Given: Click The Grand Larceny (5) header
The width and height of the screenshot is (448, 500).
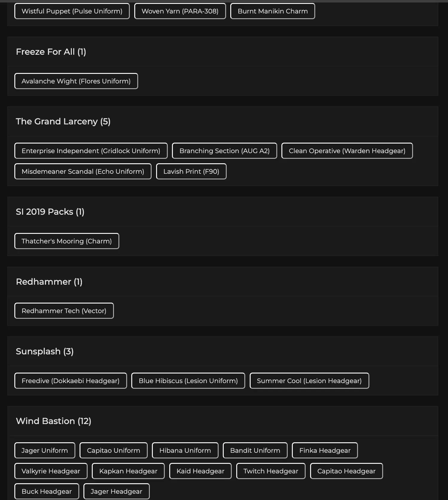Looking at the screenshot, I should 63,121.
